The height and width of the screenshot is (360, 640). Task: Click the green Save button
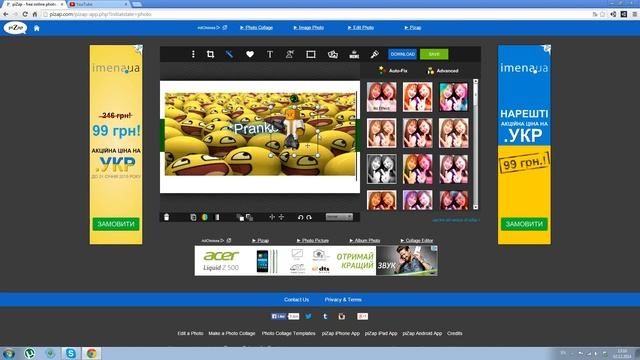click(x=434, y=54)
